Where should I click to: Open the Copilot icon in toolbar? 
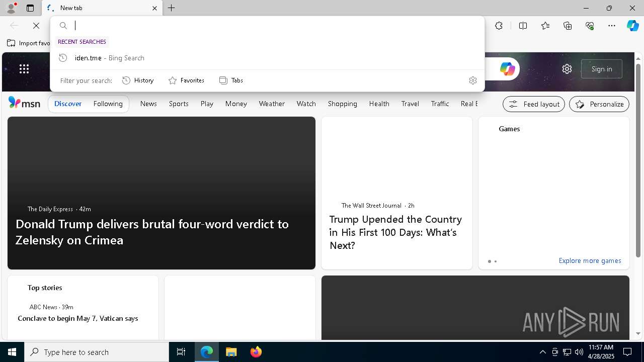click(x=632, y=26)
